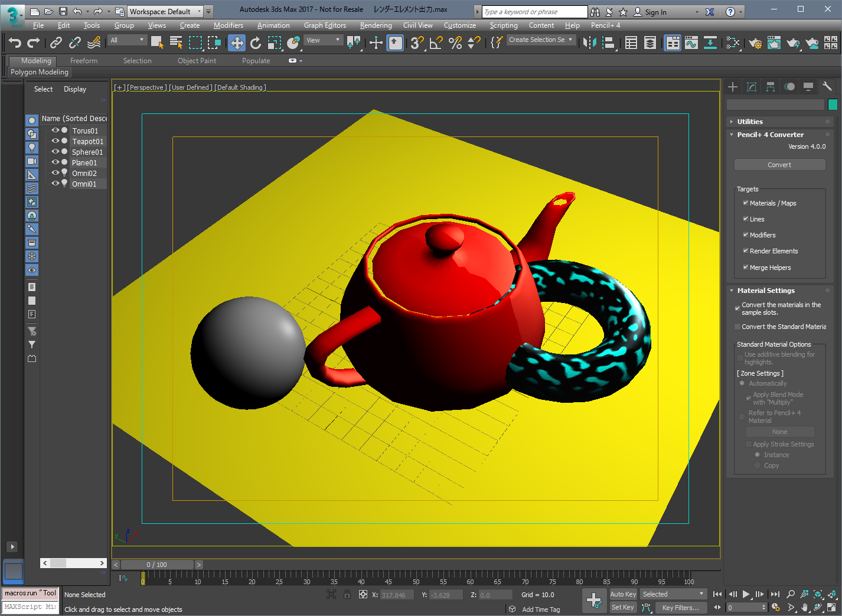Viewport: 842px width, 616px height.
Task: Click the Undo arrow in main toolbar
Action: 15,43
